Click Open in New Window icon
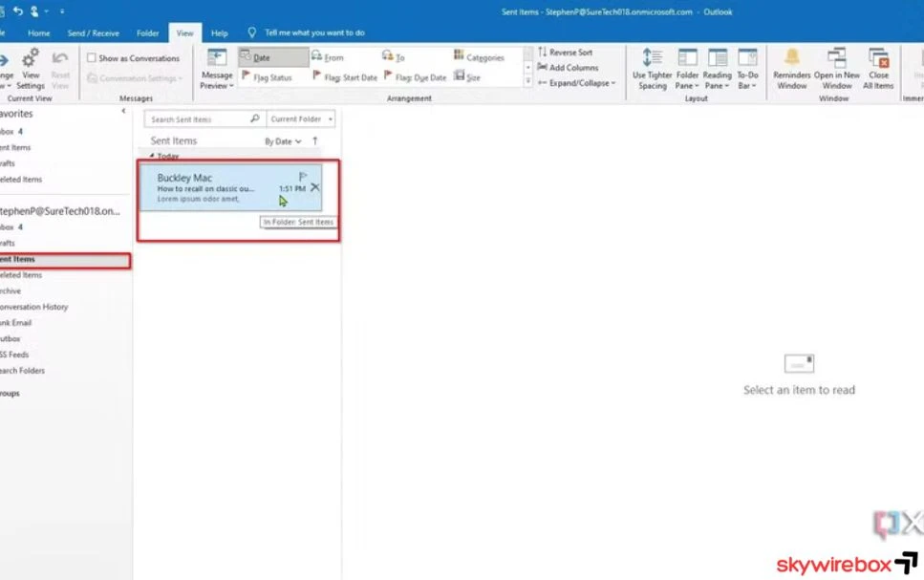Screen dimensions: 924x580 tap(836, 59)
